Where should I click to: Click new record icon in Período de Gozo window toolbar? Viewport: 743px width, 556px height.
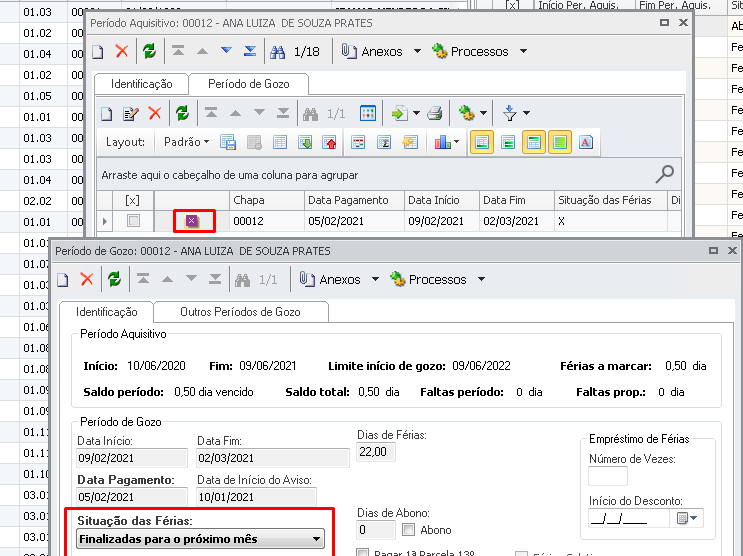(63, 280)
